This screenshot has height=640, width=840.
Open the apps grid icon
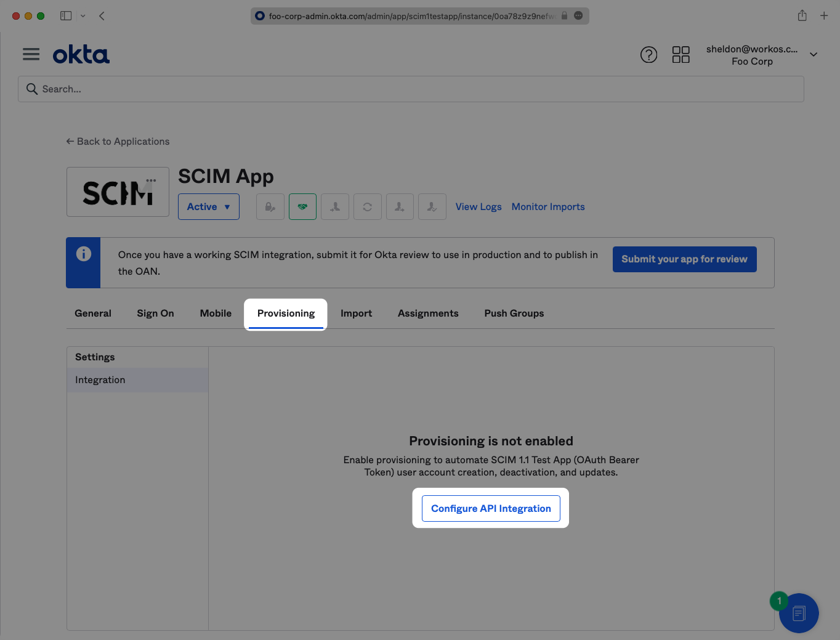[x=680, y=55]
